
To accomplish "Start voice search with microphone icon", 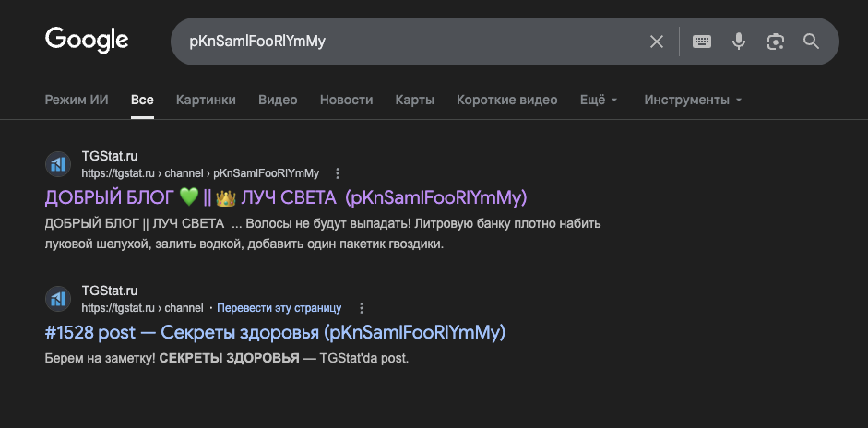I will click(738, 42).
